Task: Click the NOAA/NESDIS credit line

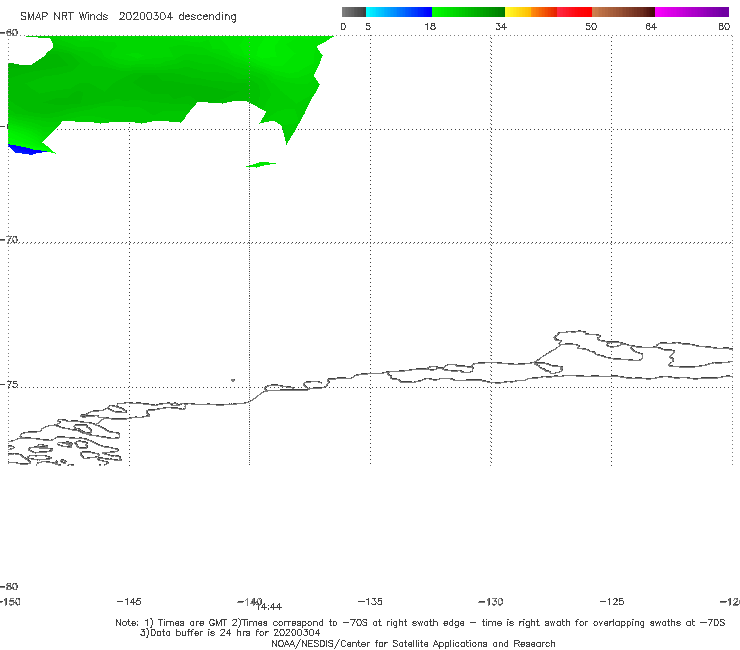Action: coord(413,644)
